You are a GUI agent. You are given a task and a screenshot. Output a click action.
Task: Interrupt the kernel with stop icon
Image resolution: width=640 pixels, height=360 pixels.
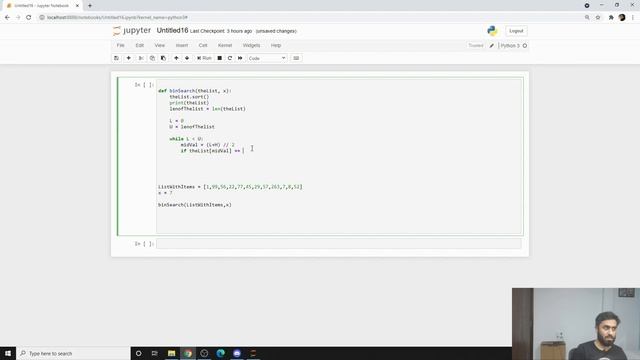click(220, 58)
